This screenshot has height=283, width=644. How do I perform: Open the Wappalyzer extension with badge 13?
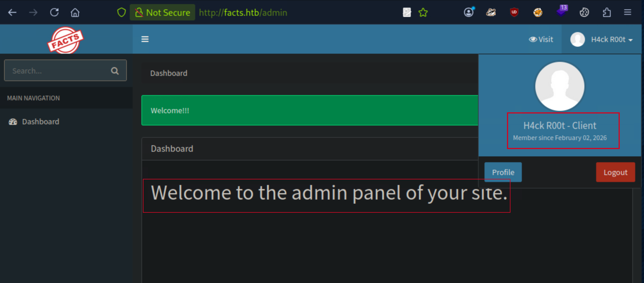[x=560, y=13]
